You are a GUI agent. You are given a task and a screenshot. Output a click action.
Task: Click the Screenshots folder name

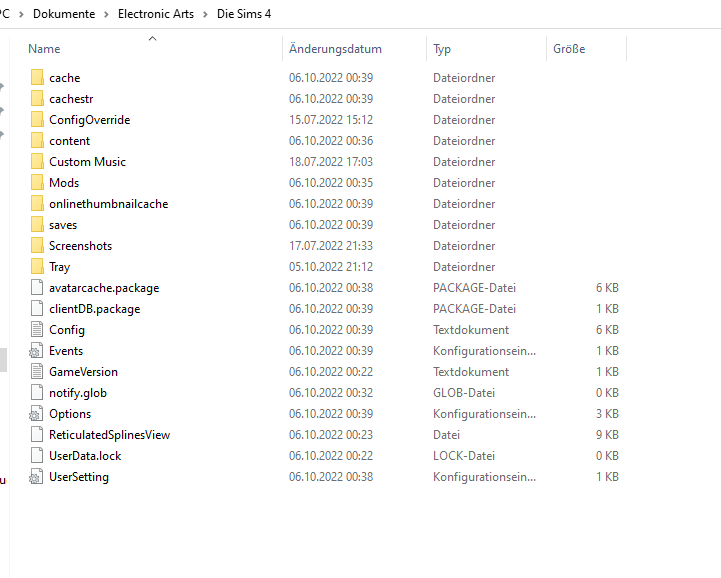click(x=80, y=246)
